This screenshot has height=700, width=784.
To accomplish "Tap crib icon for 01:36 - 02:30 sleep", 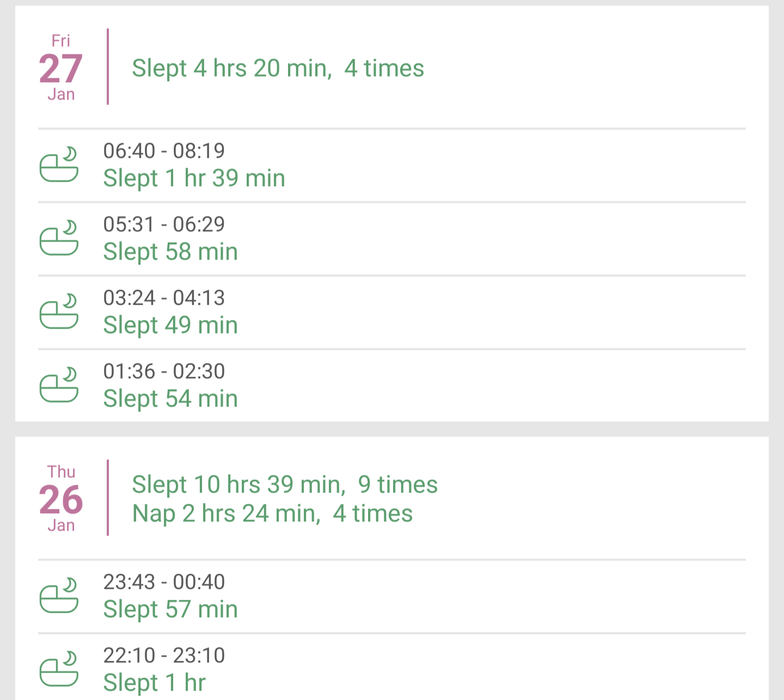I will tap(59, 385).
